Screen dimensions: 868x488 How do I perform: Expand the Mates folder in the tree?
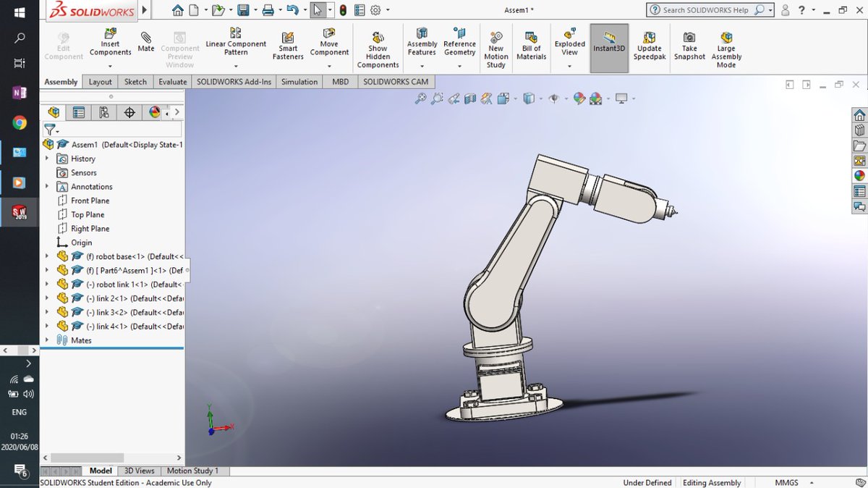47,340
